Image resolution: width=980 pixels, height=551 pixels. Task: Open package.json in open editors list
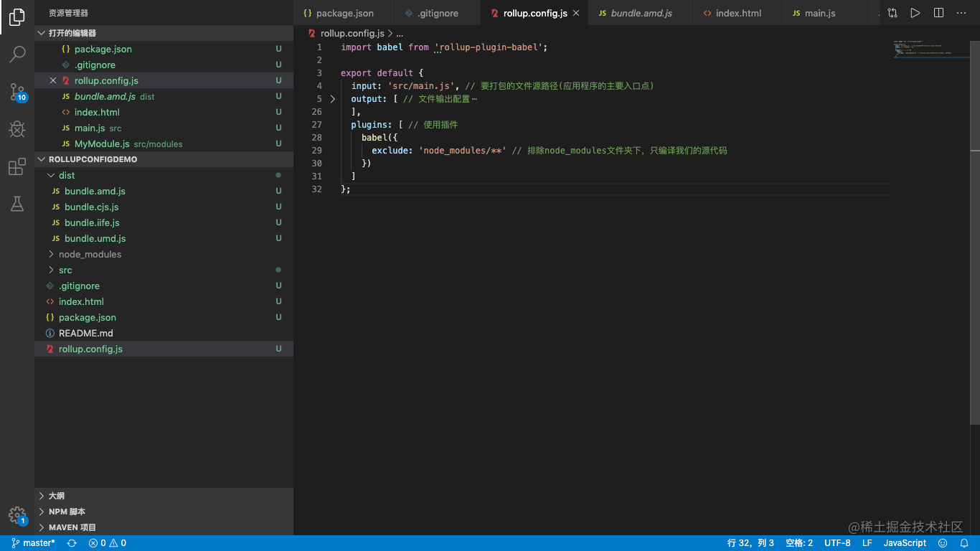pos(164,49)
